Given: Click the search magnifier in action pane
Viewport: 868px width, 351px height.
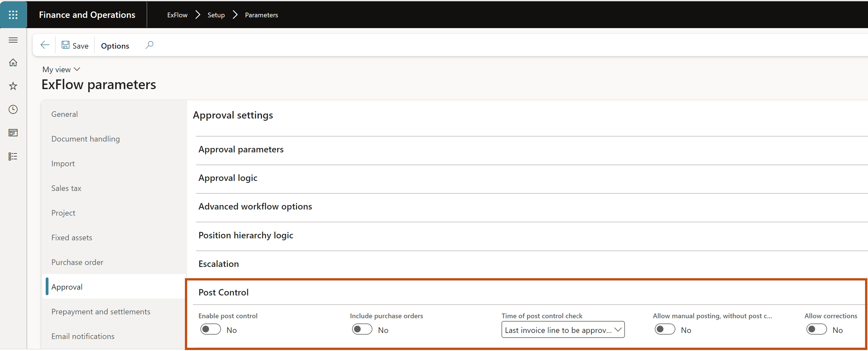Looking at the screenshot, I should [149, 45].
